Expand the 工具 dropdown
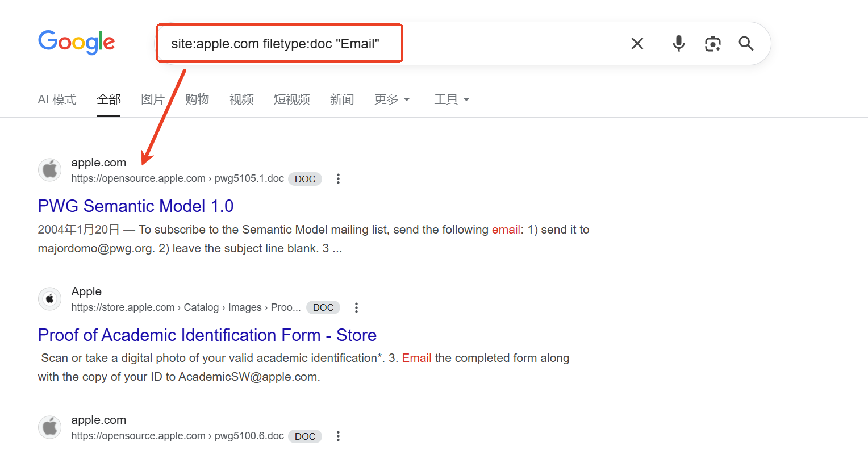This screenshot has height=454, width=868. coord(452,99)
